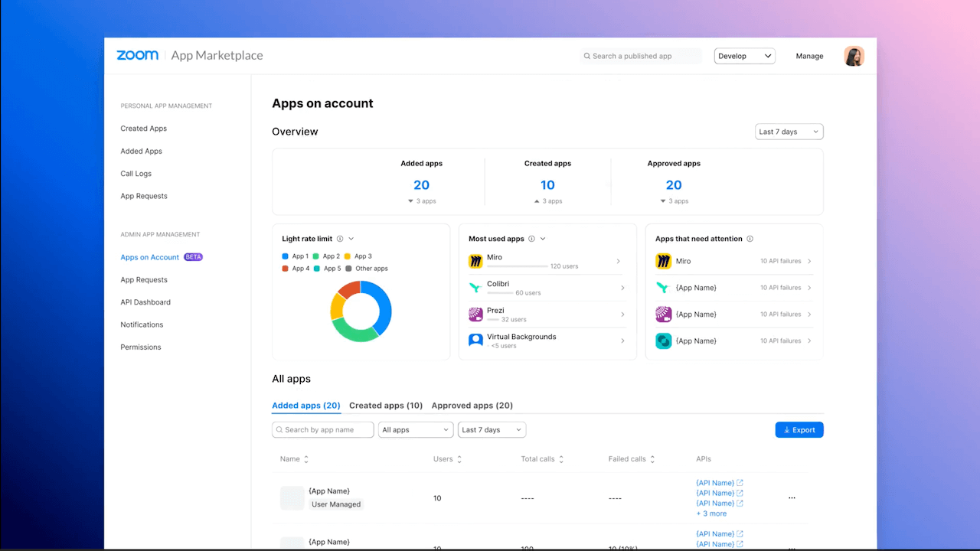Viewport: 980px width, 551px height.
Task: Click the Miro icon in Apps that need attention
Action: 663,261
